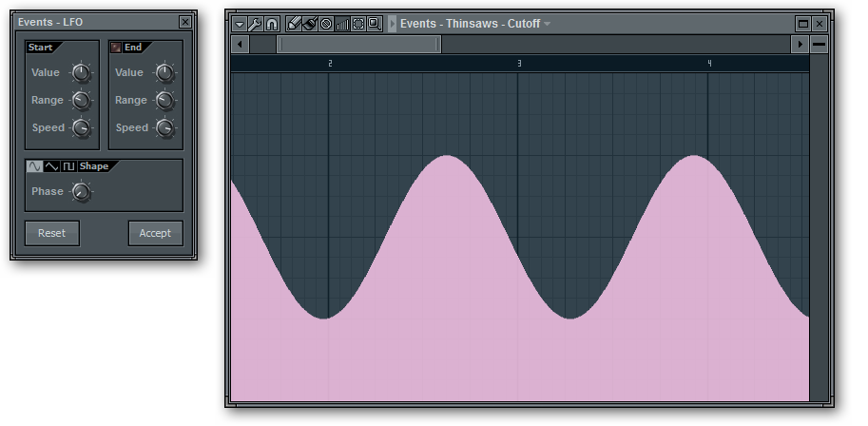This screenshot has height=426, width=868.
Task: Choose the dotted selection tool
Action: click(x=358, y=24)
